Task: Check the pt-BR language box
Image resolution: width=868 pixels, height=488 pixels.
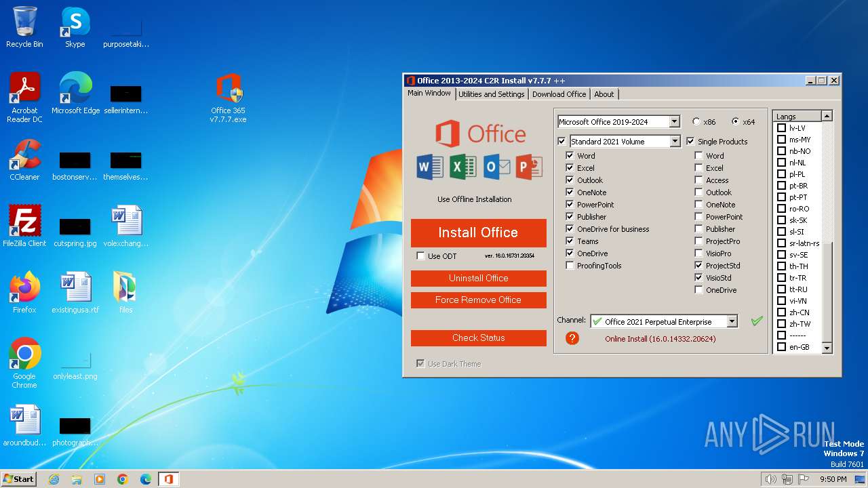Action: (781, 186)
